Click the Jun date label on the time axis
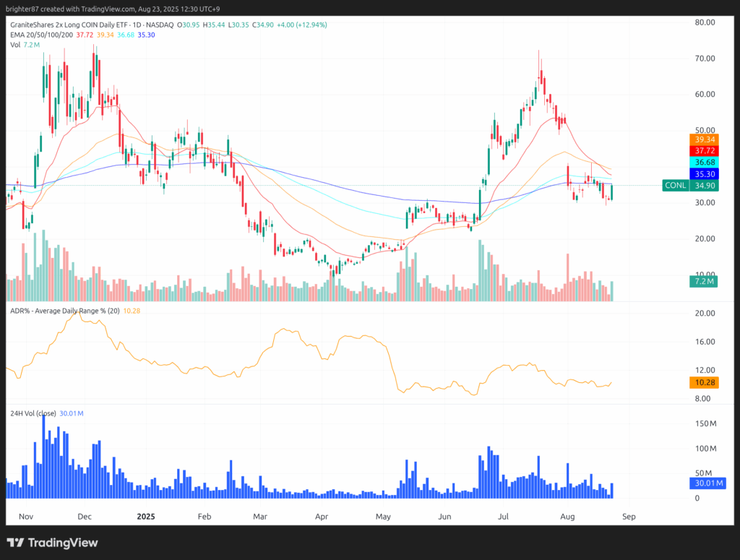The width and height of the screenshot is (740, 560). point(444,517)
